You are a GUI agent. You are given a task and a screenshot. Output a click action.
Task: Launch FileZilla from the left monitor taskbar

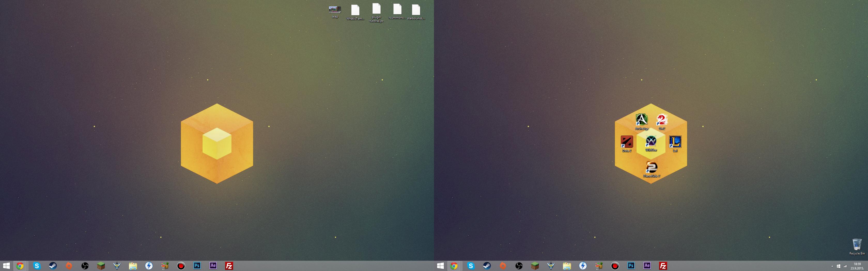229,266
